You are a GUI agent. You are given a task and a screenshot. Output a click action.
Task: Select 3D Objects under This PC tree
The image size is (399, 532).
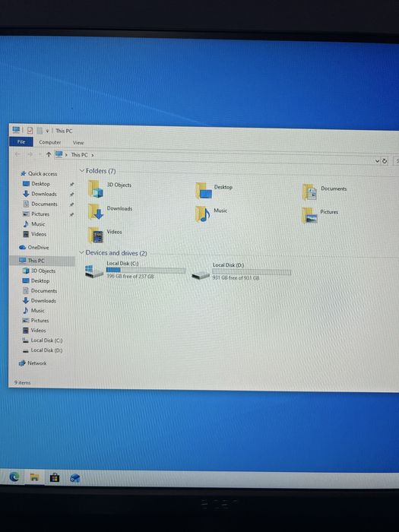coord(43,271)
